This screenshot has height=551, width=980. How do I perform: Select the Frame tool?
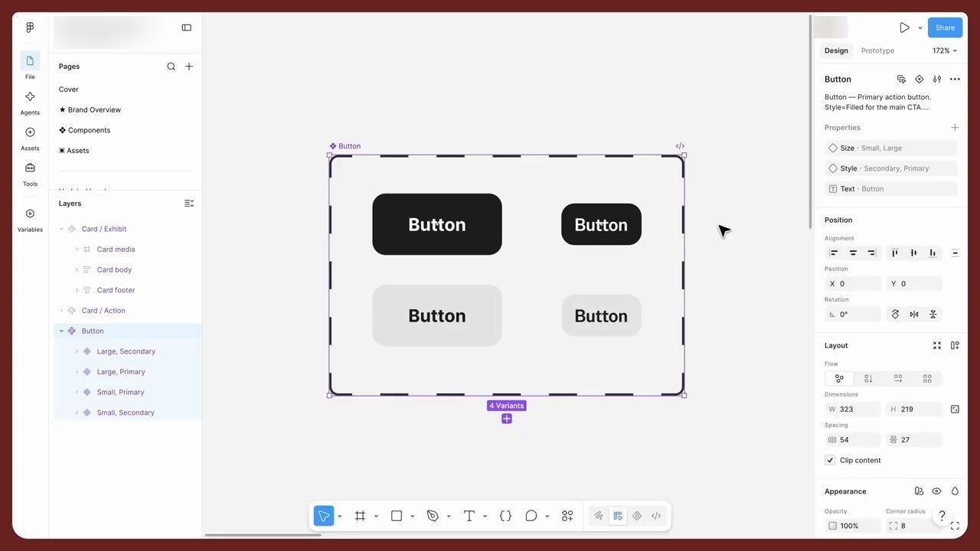coord(360,516)
